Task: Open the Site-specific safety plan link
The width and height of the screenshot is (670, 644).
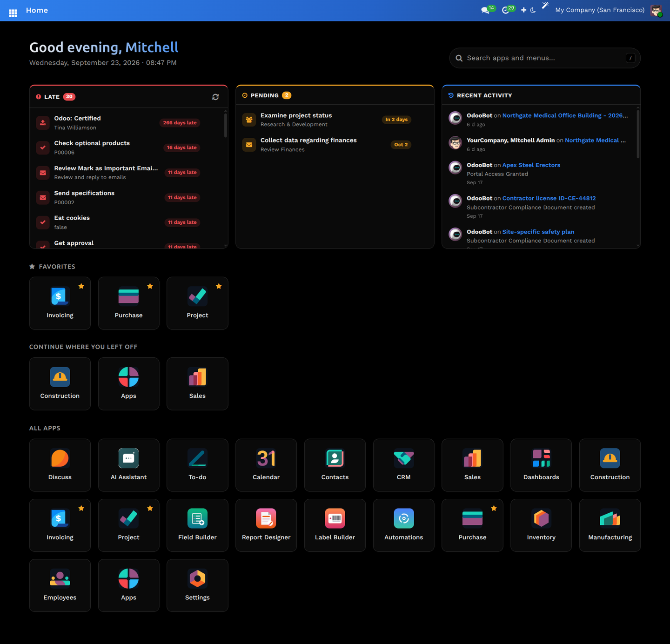Action: click(x=538, y=232)
